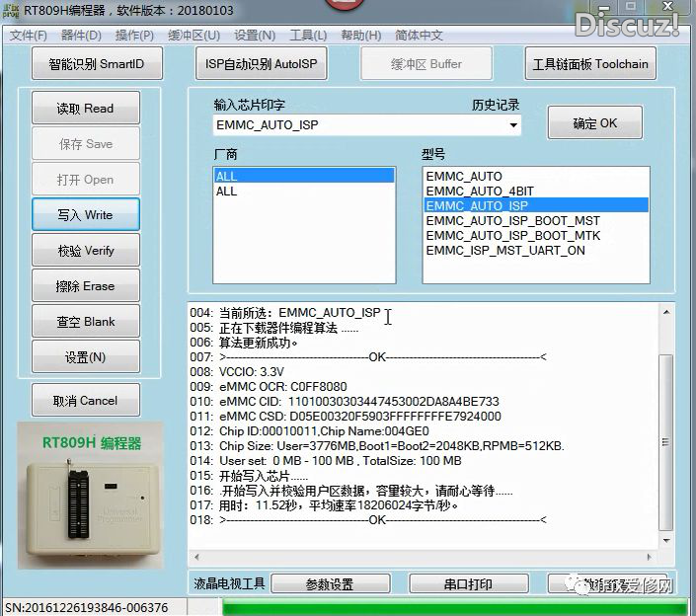Confirm with the 确定 OK button
696x616 pixels.
tap(594, 123)
